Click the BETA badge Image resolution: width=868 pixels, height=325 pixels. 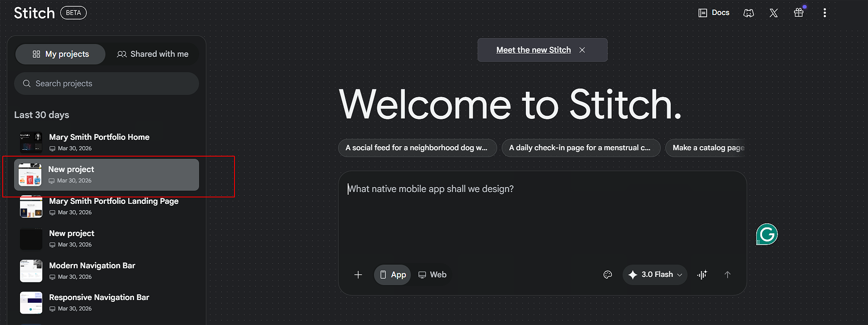pyautogui.click(x=73, y=13)
